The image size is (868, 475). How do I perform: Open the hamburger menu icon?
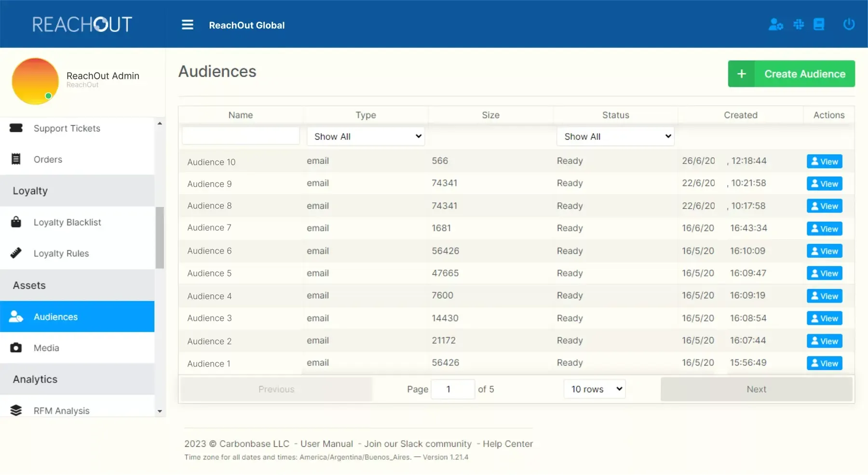point(187,25)
